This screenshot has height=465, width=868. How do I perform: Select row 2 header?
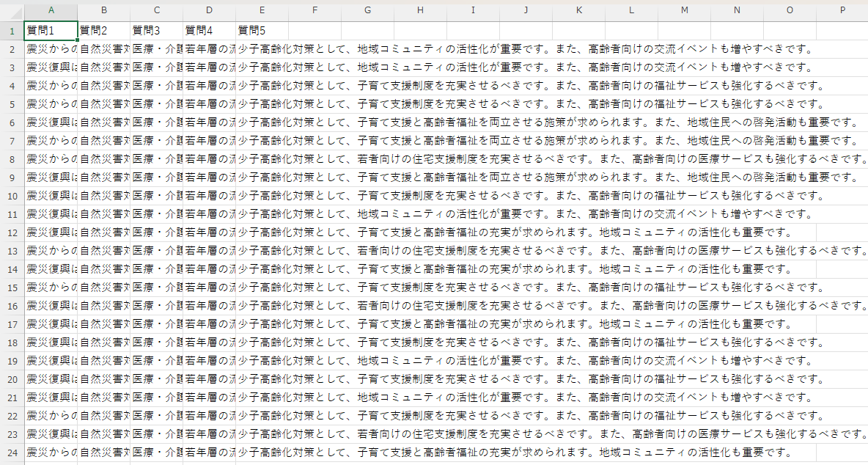click(12, 49)
